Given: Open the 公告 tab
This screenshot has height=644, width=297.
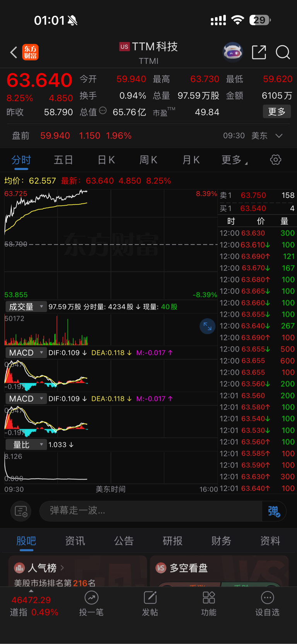Looking at the screenshot, I should (124, 541).
